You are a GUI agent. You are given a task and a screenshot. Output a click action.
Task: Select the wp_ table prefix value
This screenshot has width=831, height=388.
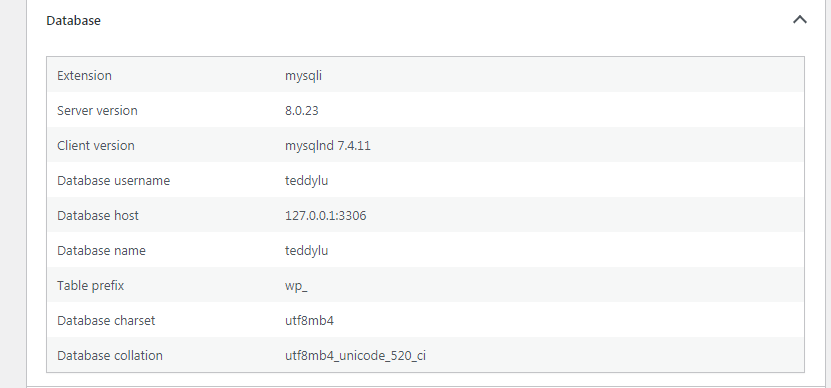tap(296, 286)
